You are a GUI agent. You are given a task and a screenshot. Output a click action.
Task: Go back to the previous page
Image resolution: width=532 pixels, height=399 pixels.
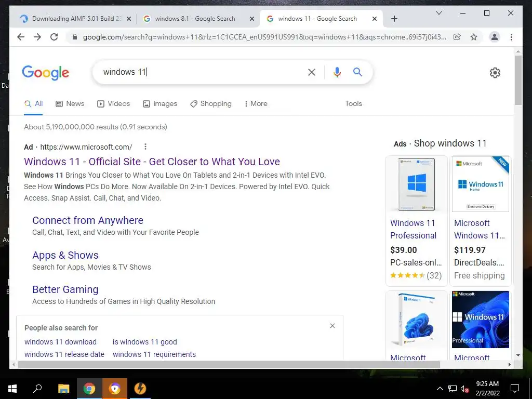click(x=21, y=37)
